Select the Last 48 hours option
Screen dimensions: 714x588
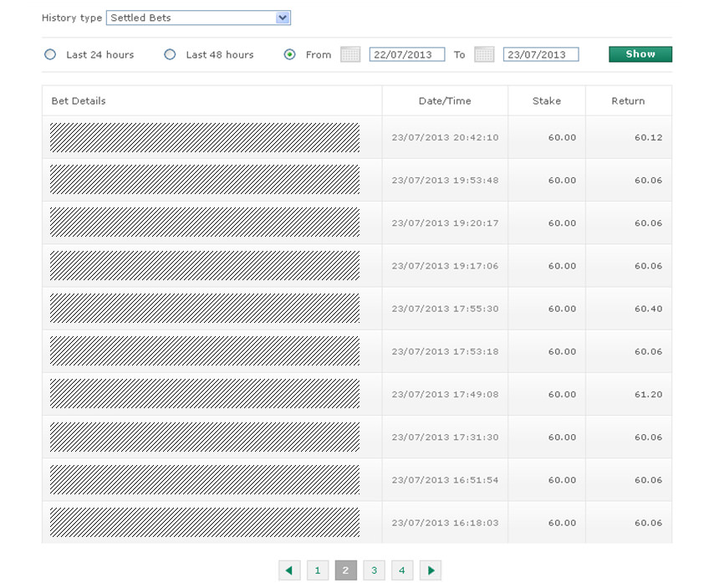170,54
